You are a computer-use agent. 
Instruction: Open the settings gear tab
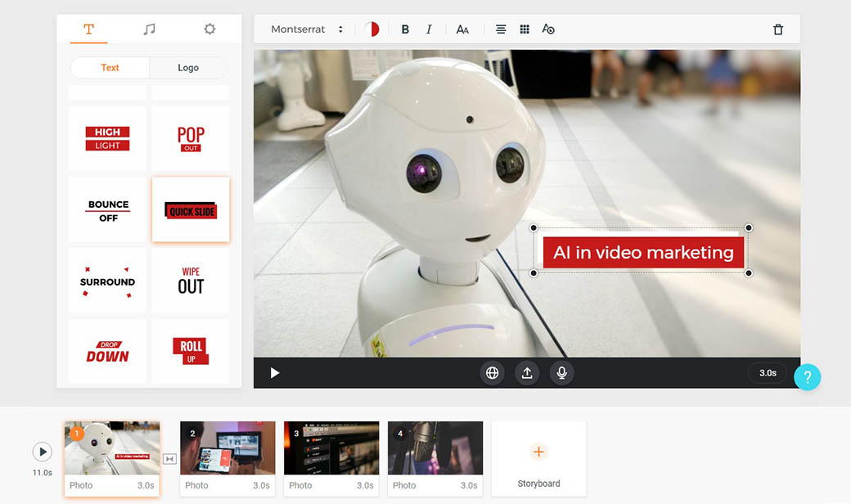tap(209, 29)
